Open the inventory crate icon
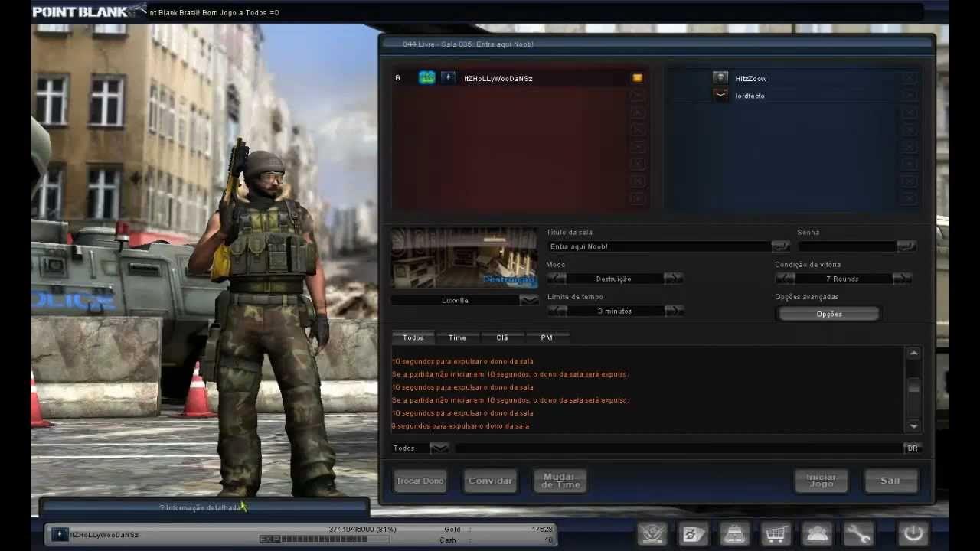 coord(735,533)
